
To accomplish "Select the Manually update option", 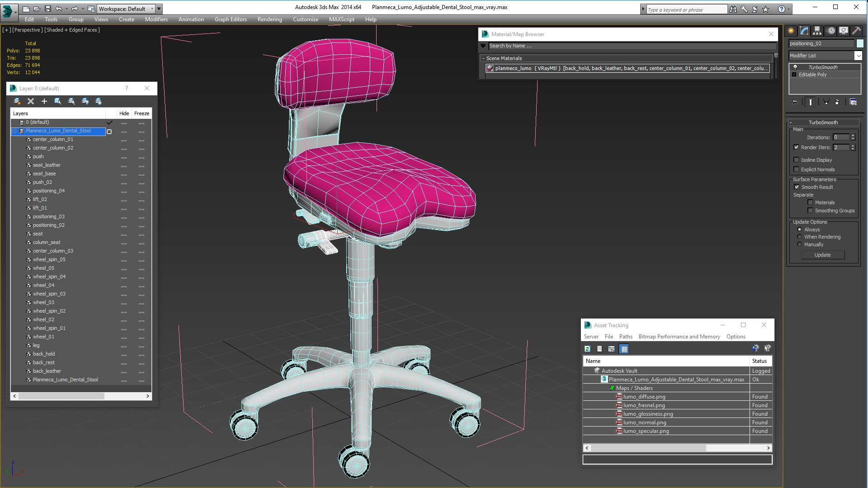I will 799,244.
